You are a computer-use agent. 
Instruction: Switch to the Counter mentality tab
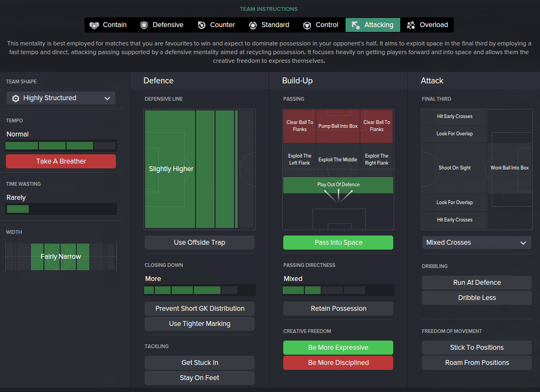click(217, 25)
